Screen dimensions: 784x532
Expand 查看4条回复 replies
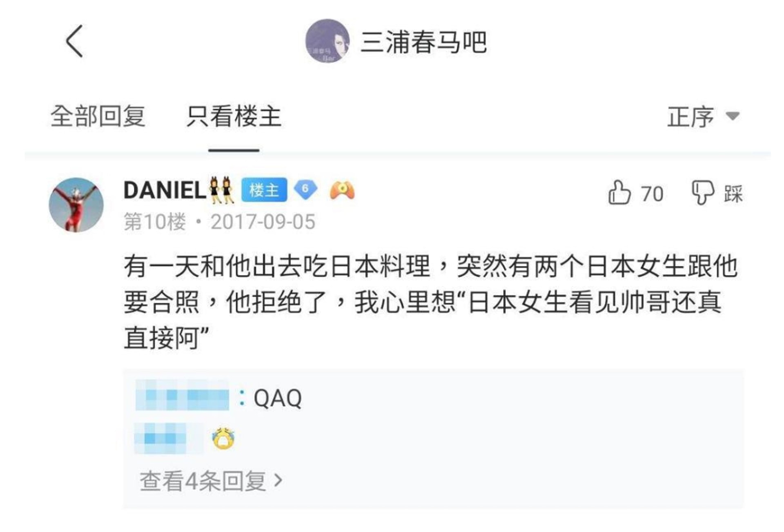211,481
